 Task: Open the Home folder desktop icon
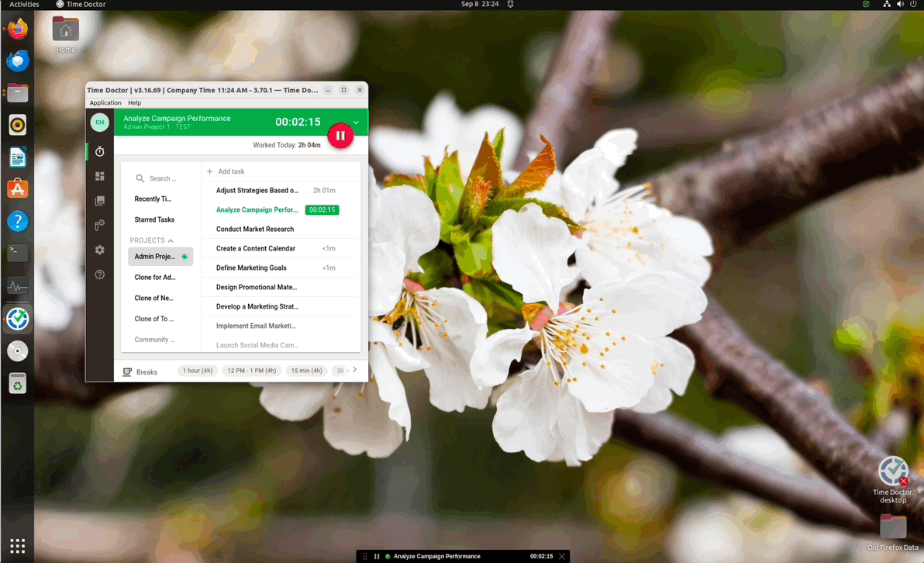tap(65, 34)
